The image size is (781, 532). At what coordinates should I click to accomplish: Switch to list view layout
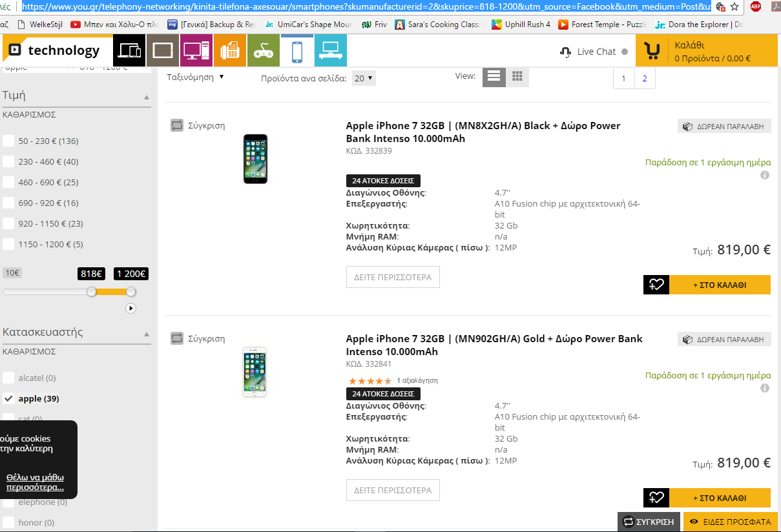(x=494, y=76)
